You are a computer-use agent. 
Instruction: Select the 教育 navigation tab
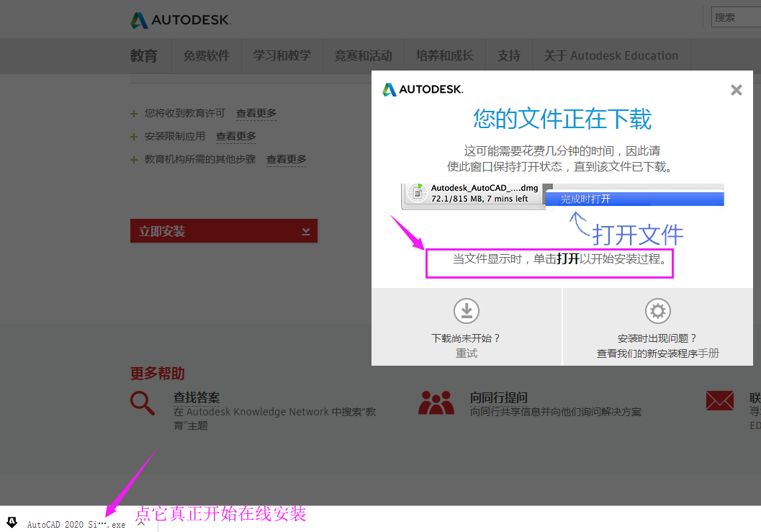click(144, 56)
